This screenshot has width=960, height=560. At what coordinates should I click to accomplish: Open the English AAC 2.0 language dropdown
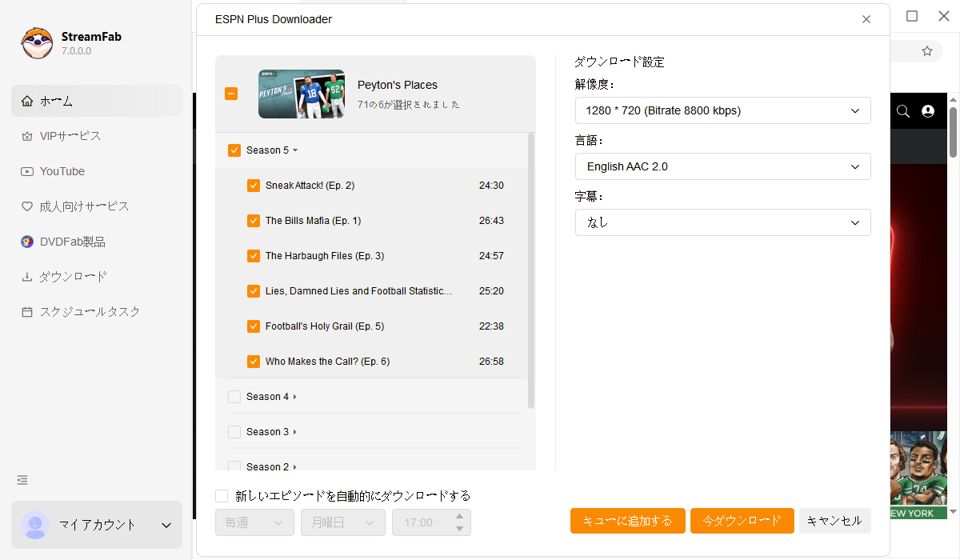coord(722,166)
